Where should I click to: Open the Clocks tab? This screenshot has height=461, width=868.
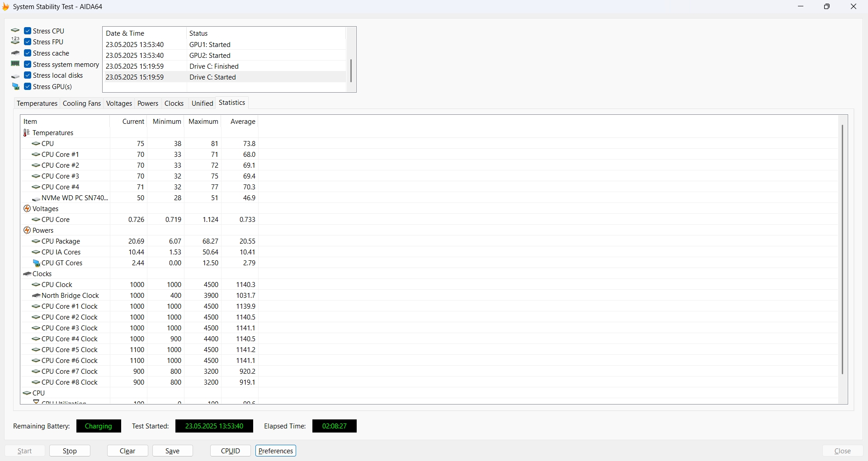174,104
